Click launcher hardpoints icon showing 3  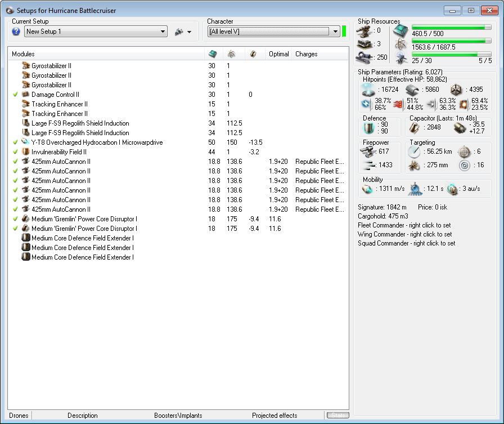[x=364, y=44]
